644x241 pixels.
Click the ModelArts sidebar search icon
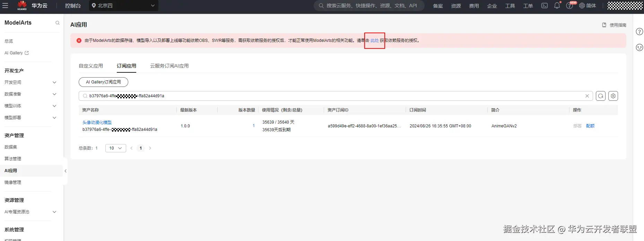coord(58,23)
